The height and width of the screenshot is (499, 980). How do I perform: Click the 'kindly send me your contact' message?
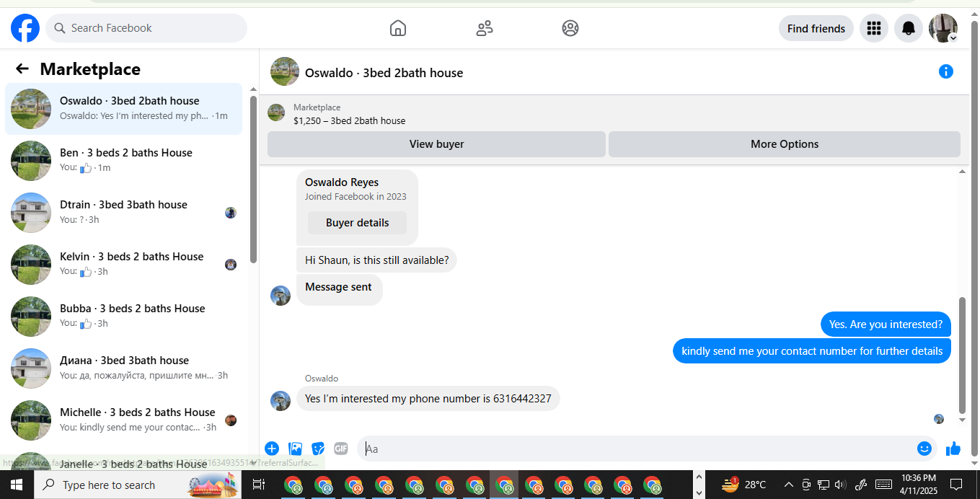pos(812,351)
